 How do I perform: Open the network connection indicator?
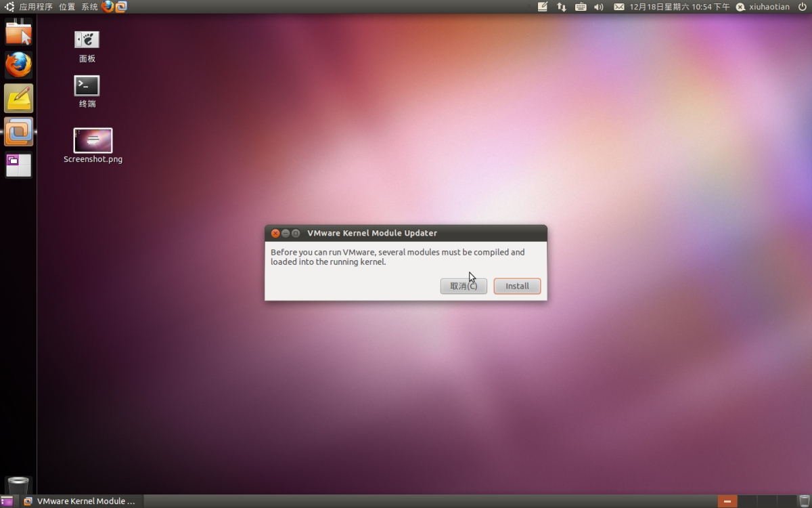pos(562,7)
